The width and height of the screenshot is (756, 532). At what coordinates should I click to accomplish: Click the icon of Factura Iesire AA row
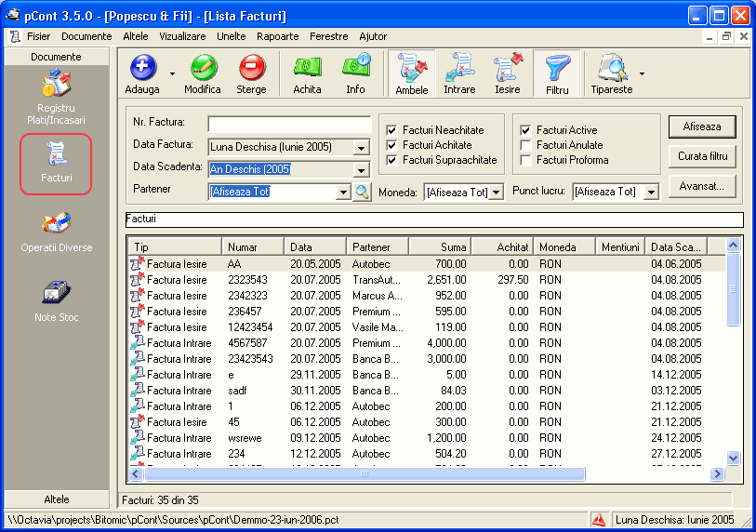coord(138,263)
